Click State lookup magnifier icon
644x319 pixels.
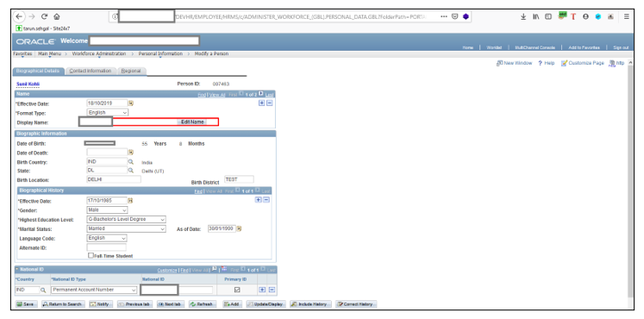pos(131,171)
